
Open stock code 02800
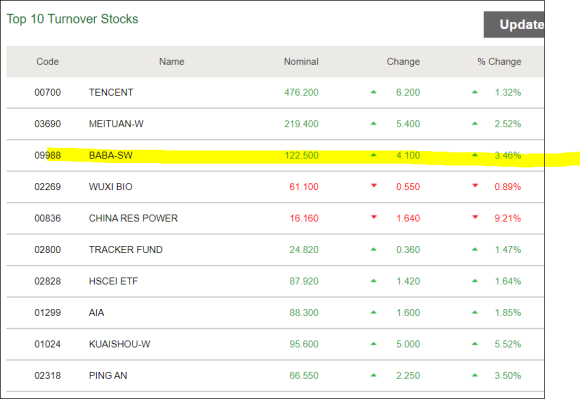pos(47,250)
